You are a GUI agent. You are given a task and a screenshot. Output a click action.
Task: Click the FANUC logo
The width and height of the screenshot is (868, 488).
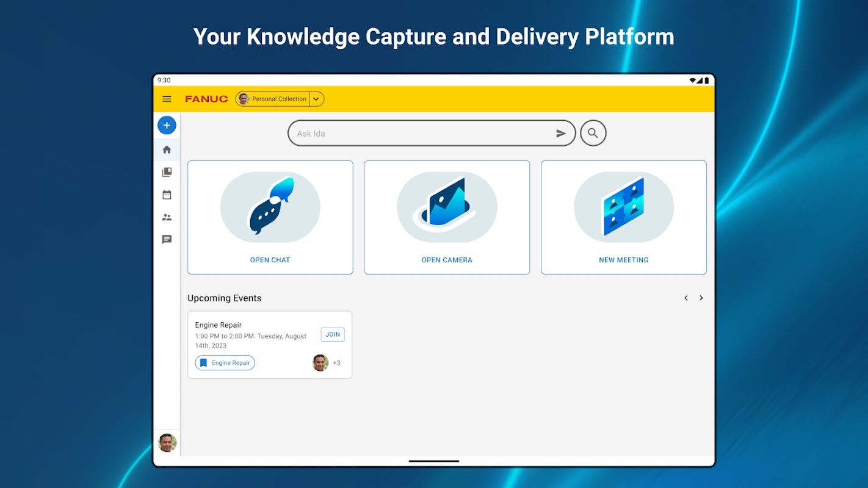(x=206, y=99)
